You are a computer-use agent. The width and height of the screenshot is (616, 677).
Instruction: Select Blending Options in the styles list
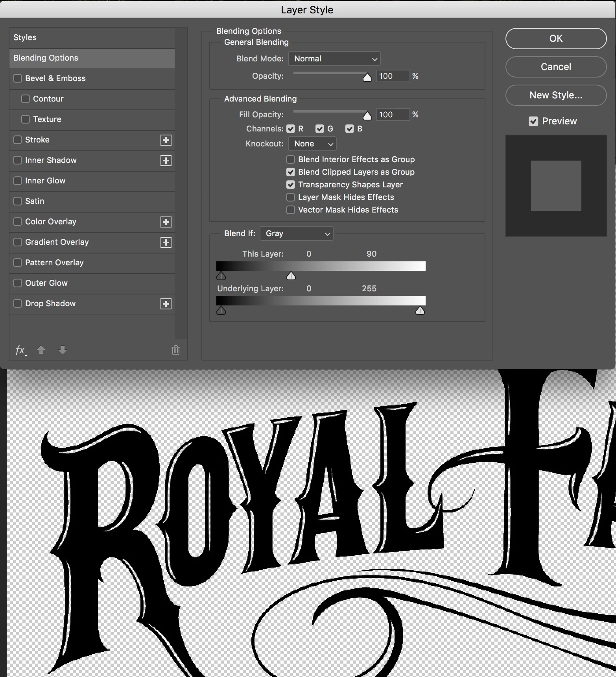tap(92, 58)
